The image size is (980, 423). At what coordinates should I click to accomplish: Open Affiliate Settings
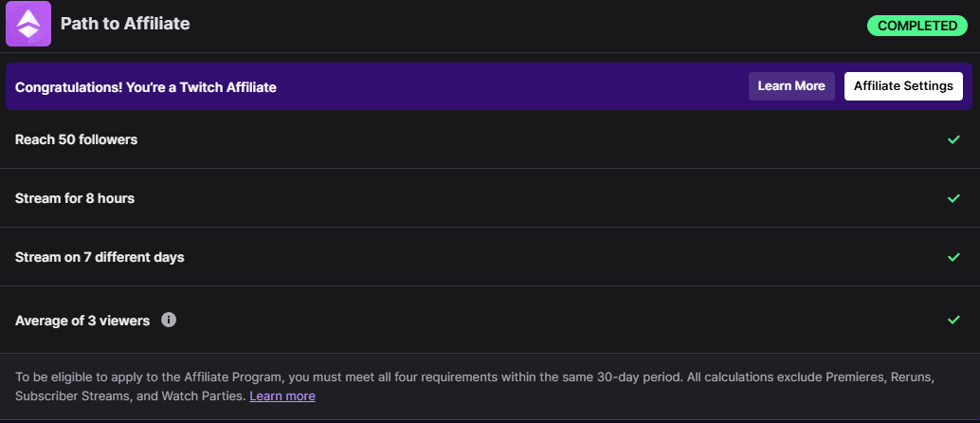(903, 86)
